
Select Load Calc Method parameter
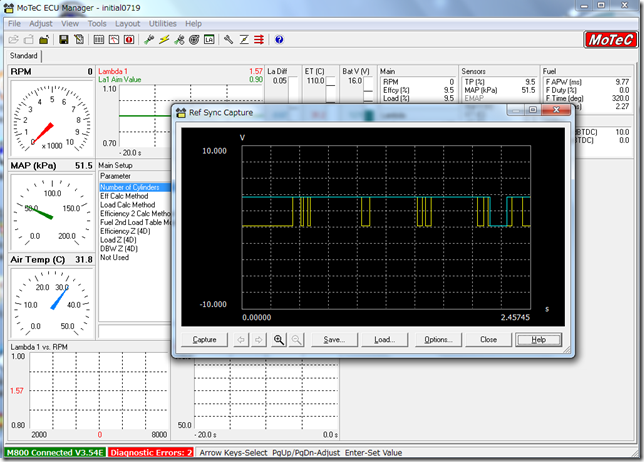128,205
